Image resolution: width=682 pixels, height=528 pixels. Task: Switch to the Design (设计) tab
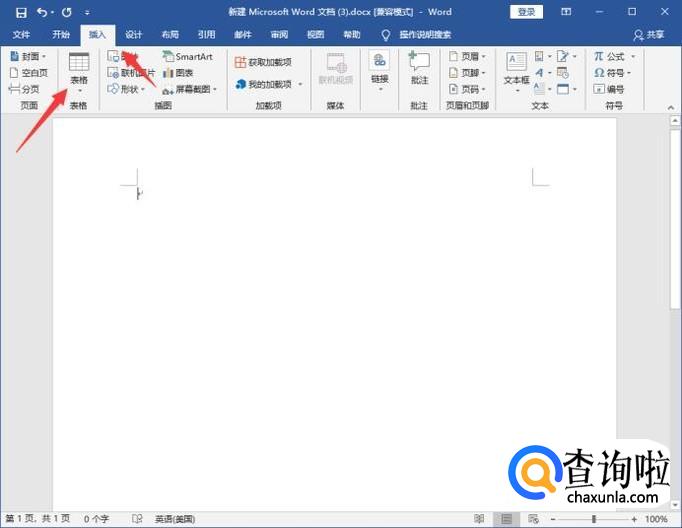pos(133,34)
